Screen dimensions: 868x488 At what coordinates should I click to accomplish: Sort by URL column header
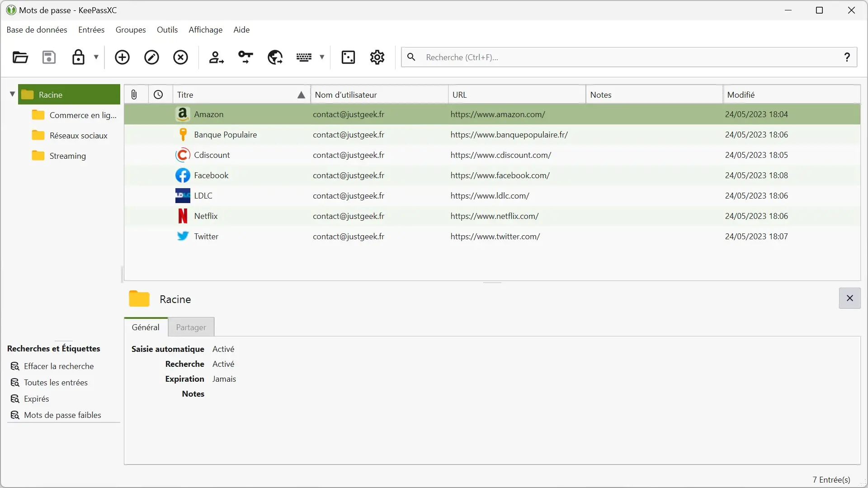click(517, 95)
